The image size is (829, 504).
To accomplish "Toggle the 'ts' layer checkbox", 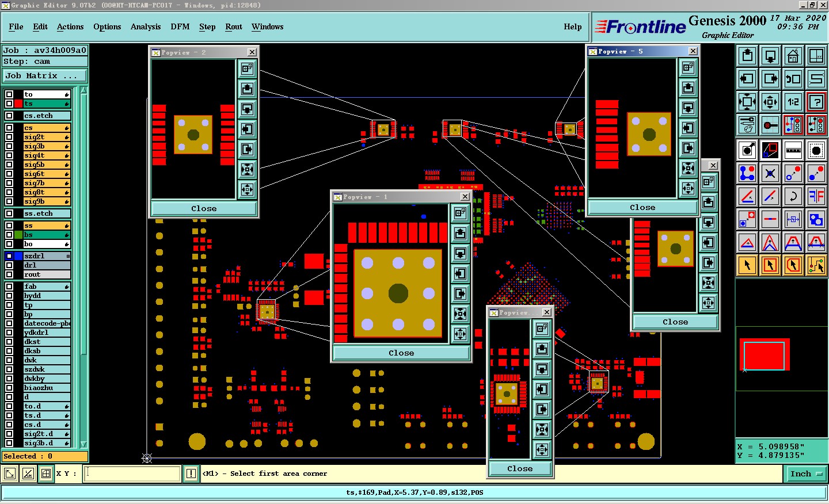I will [x=9, y=104].
